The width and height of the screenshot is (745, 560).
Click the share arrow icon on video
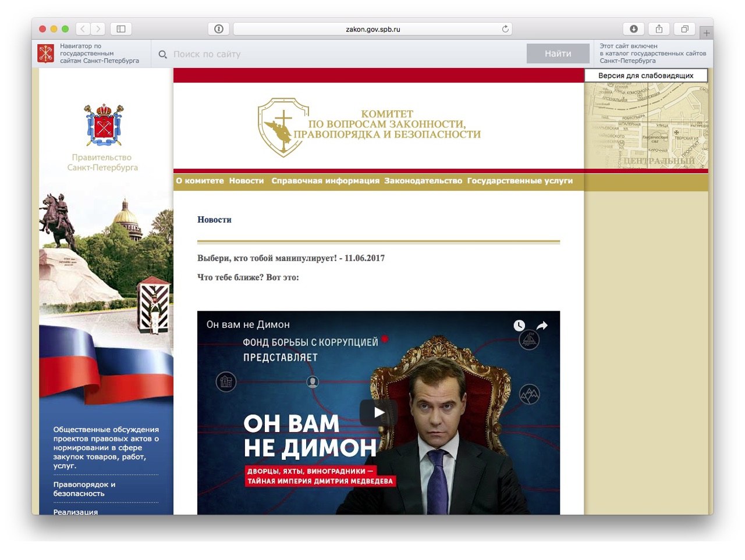[542, 326]
